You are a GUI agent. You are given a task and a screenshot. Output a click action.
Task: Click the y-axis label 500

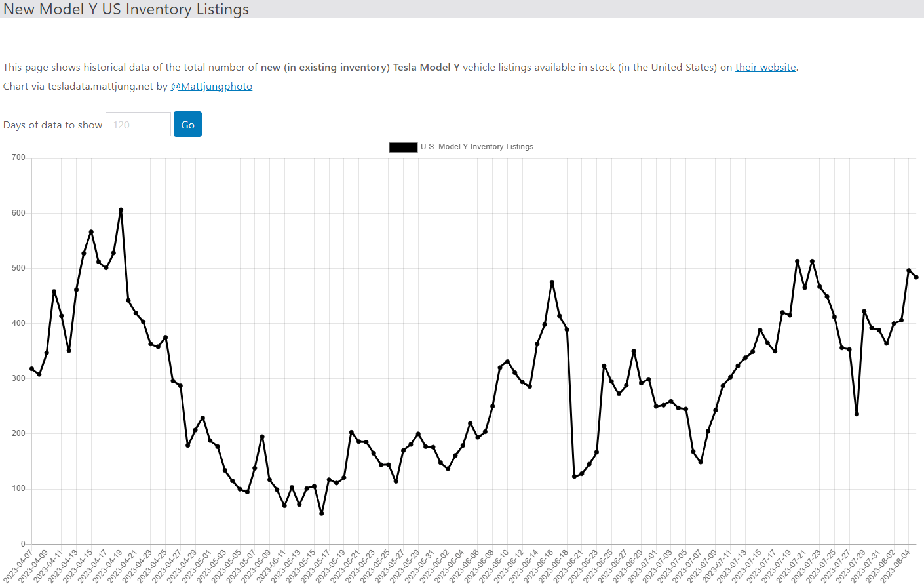point(18,268)
